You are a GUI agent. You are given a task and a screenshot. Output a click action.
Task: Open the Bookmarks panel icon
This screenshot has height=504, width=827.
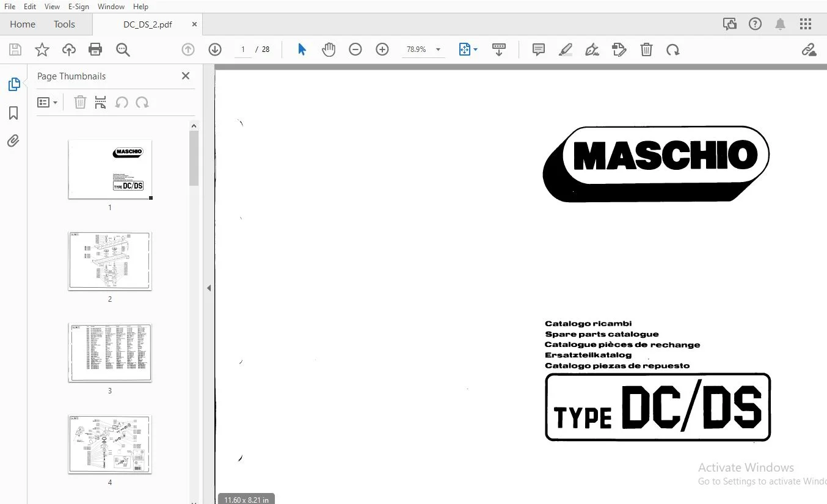coord(13,113)
